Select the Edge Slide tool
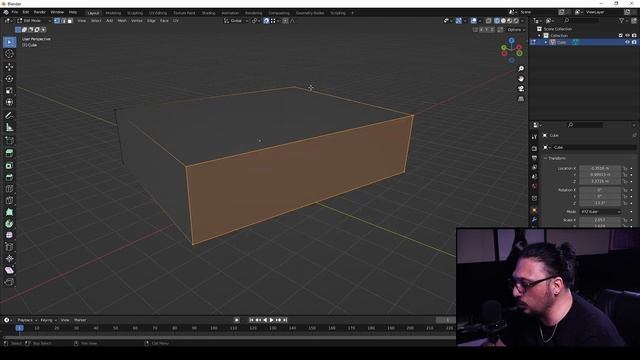 click(9, 247)
